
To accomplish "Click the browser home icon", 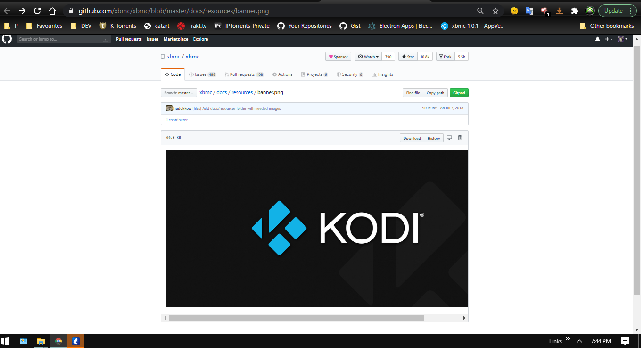I will [x=52, y=11].
